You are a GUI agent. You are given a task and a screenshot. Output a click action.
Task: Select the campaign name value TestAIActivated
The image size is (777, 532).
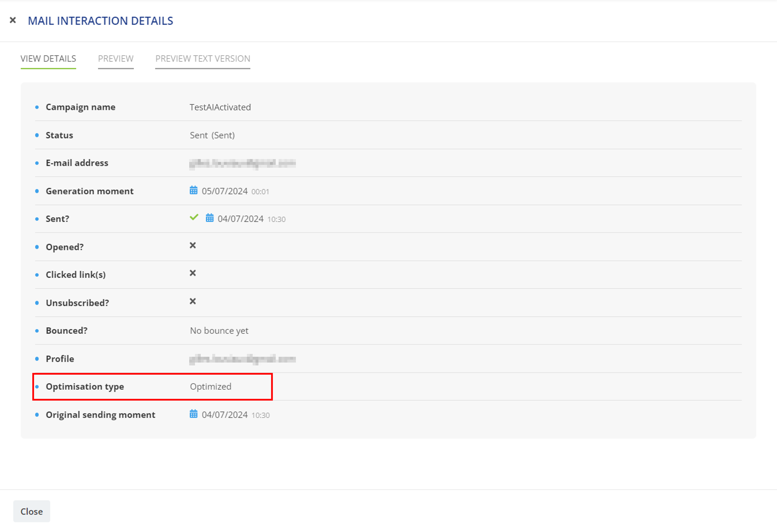click(x=220, y=107)
